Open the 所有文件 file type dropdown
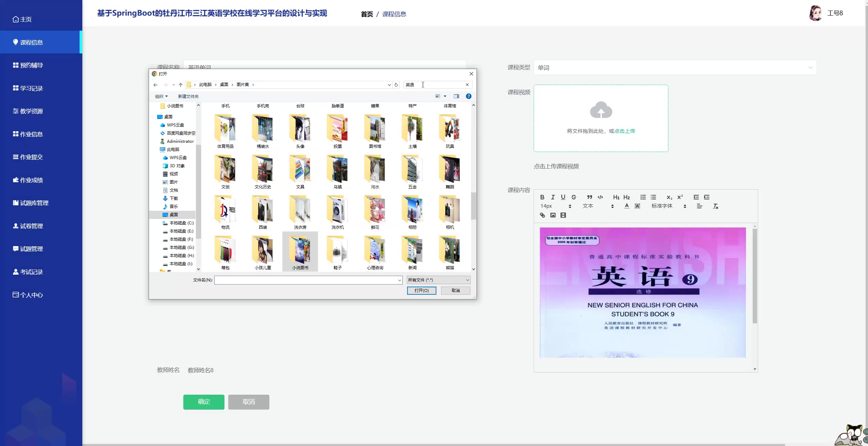This screenshot has height=446, width=868. click(x=438, y=280)
